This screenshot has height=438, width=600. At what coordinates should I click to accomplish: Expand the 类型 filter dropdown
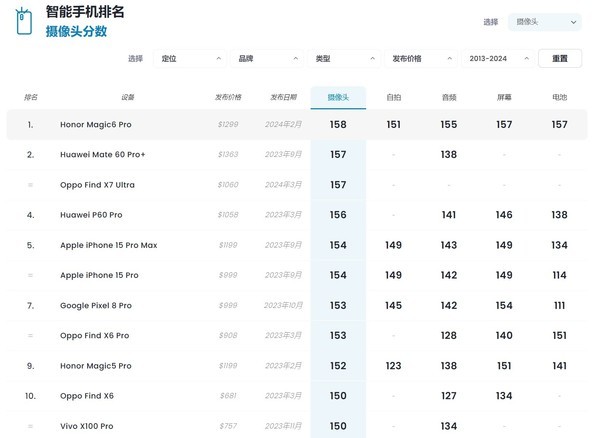coord(344,59)
